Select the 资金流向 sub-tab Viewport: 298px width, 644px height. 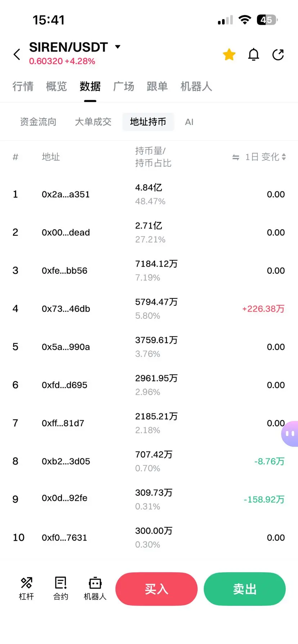point(38,122)
